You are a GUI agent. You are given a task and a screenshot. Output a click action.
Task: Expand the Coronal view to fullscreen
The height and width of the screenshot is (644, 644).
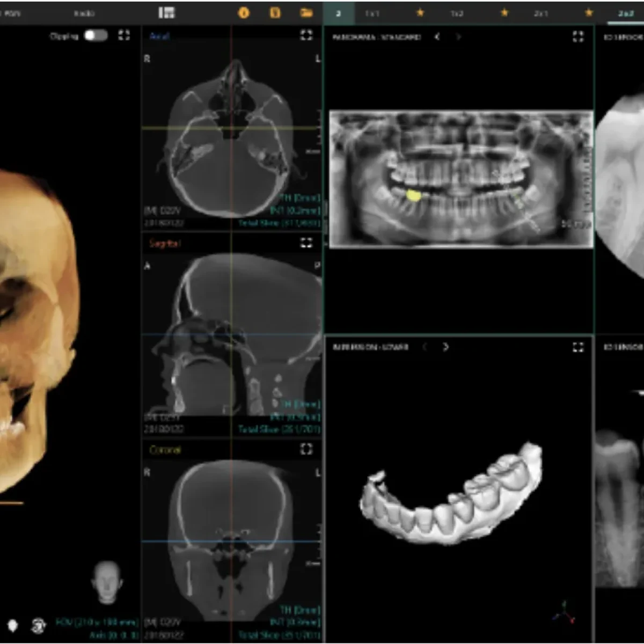click(x=306, y=449)
